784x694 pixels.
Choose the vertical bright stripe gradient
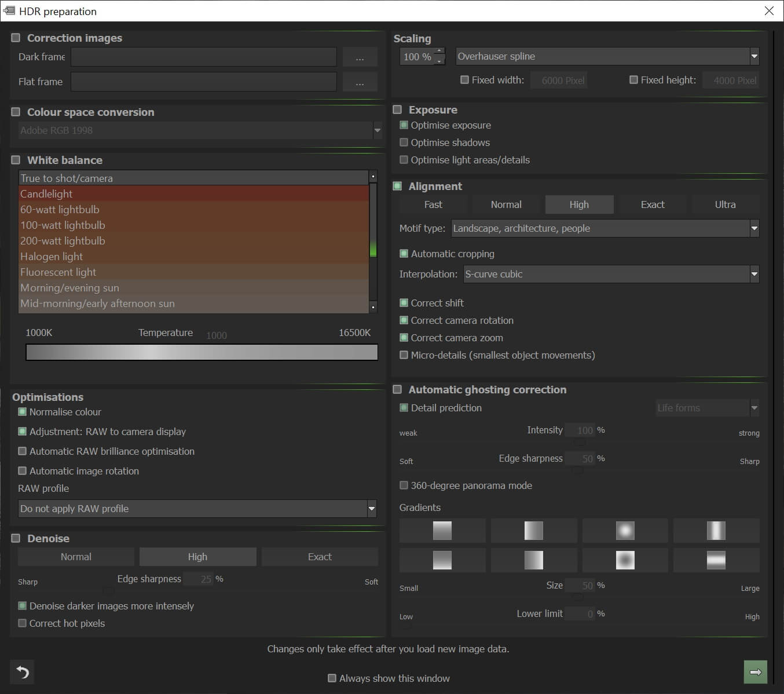[x=716, y=531]
